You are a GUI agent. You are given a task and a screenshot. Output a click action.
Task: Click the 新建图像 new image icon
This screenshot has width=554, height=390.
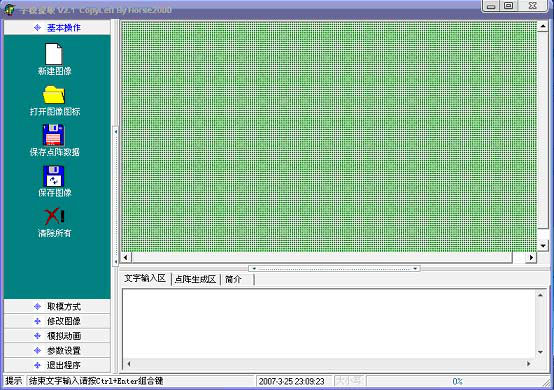point(54,54)
